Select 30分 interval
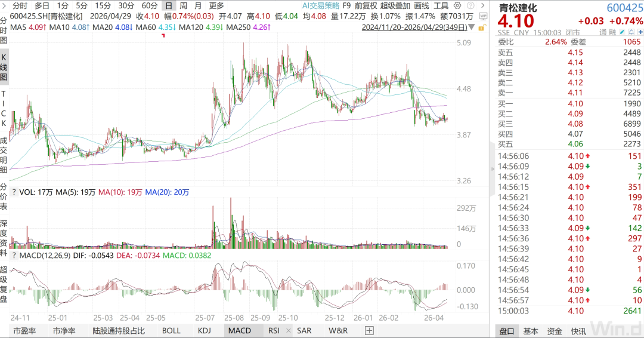644x338 pixels. tap(126, 5)
